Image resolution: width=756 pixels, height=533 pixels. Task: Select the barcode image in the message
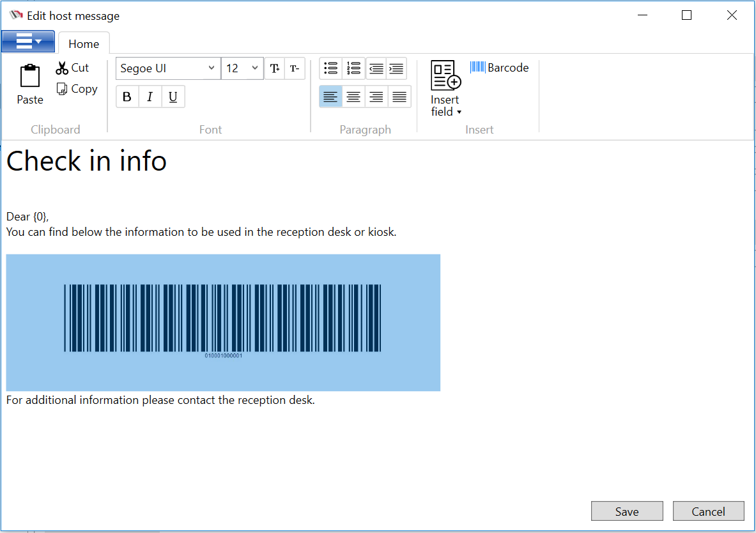(x=223, y=322)
